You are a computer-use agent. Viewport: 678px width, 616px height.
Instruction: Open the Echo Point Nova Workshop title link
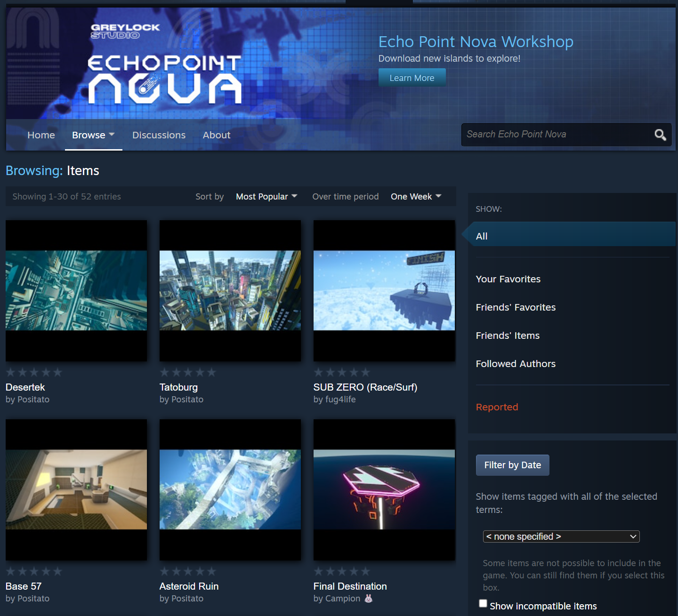tap(476, 42)
